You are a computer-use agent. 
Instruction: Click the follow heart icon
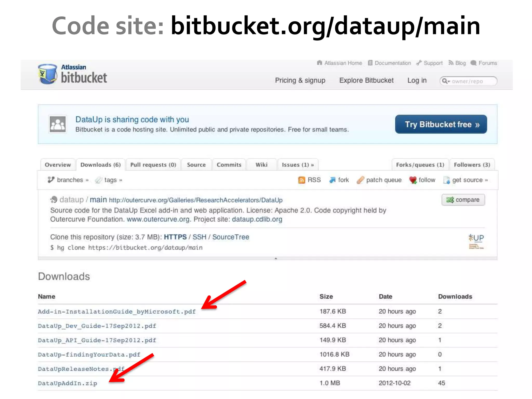[x=413, y=180]
